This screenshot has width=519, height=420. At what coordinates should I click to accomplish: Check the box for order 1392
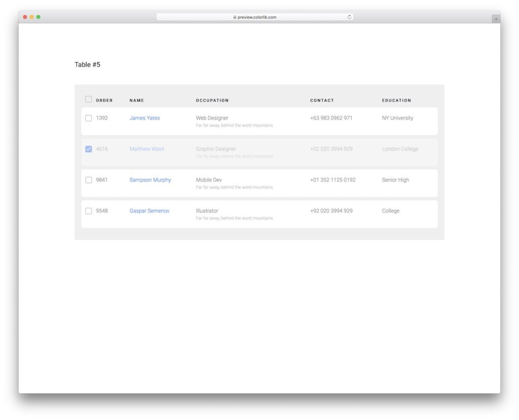pyautogui.click(x=88, y=118)
